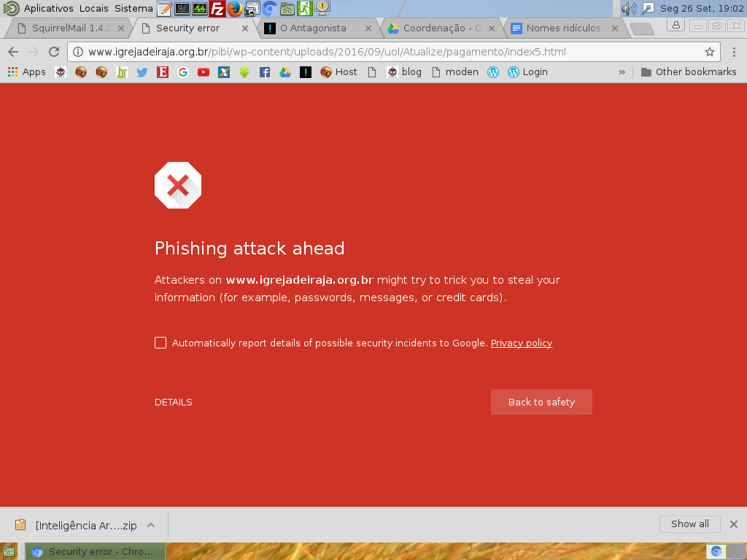Launch the text editor notepad icon
Image resolution: width=747 pixels, height=560 pixels.
[165, 9]
